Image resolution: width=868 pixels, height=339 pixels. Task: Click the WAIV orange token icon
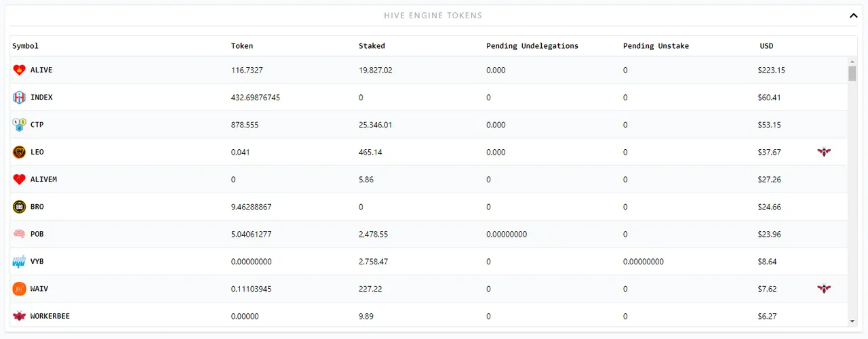pos(19,289)
